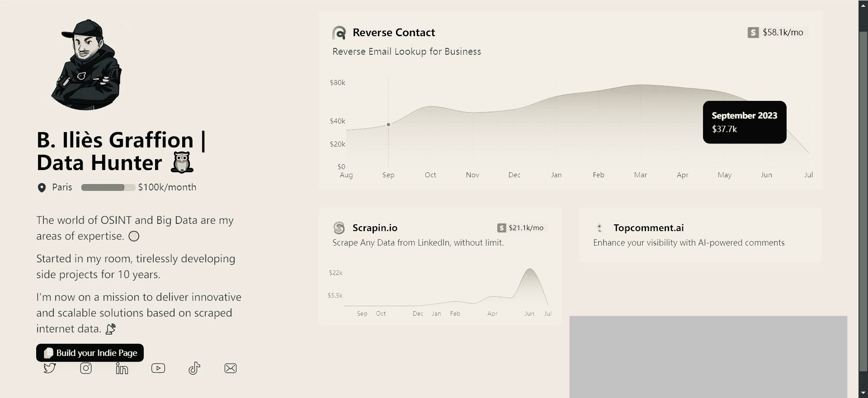This screenshot has height=398, width=868.
Task: Click the Topcomment.ai logo icon
Action: [x=600, y=228]
